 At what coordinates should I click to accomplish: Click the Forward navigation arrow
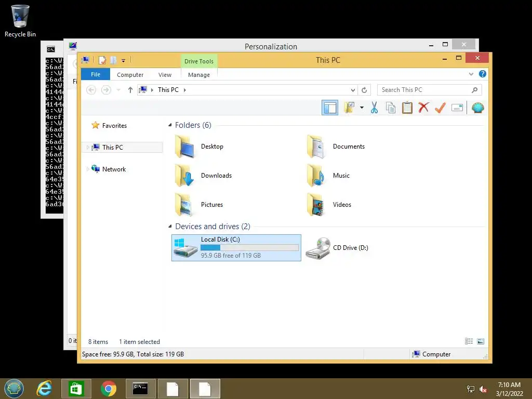tap(106, 90)
